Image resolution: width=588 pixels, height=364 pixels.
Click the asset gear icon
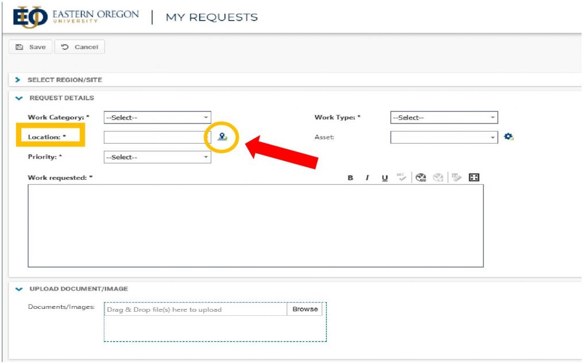pos(508,137)
